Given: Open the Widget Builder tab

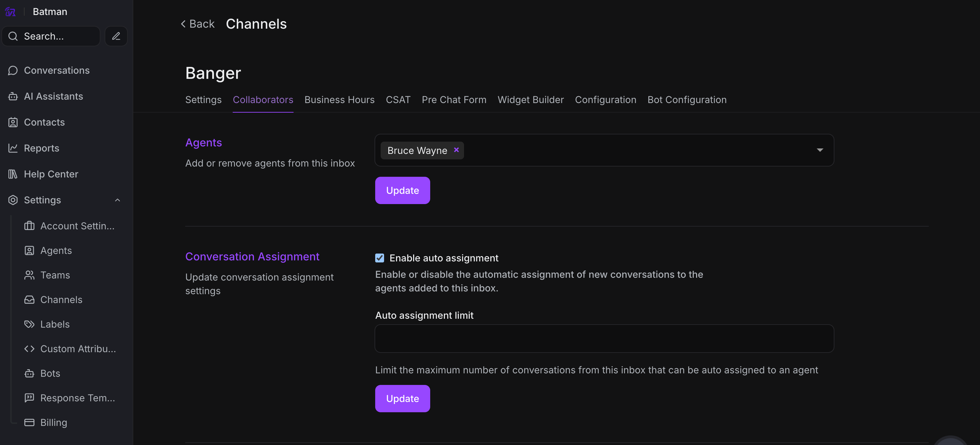Looking at the screenshot, I should 530,100.
